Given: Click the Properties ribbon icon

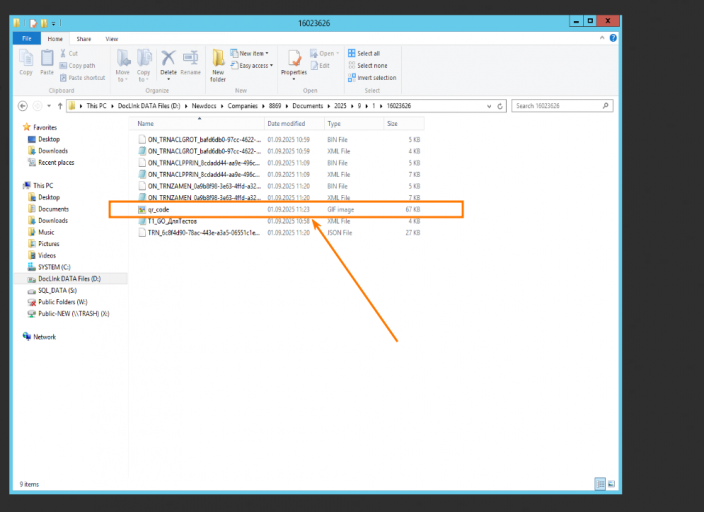Looking at the screenshot, I should pos(294,66).
